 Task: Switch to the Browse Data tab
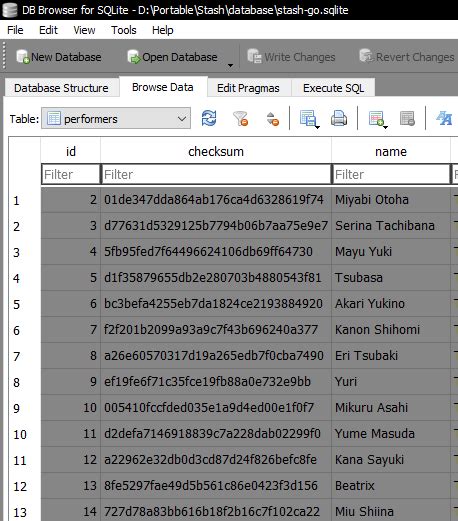(163, 87)
